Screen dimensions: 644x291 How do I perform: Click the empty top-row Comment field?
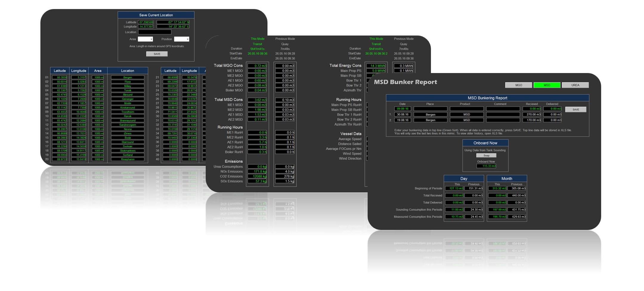503,109
